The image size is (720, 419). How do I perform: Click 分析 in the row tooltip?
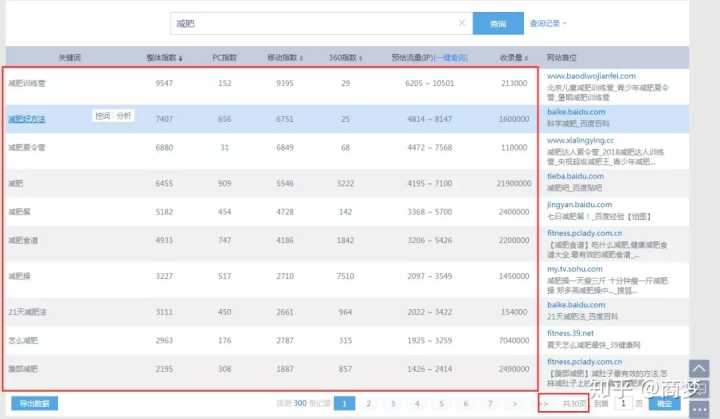point(124,116)
